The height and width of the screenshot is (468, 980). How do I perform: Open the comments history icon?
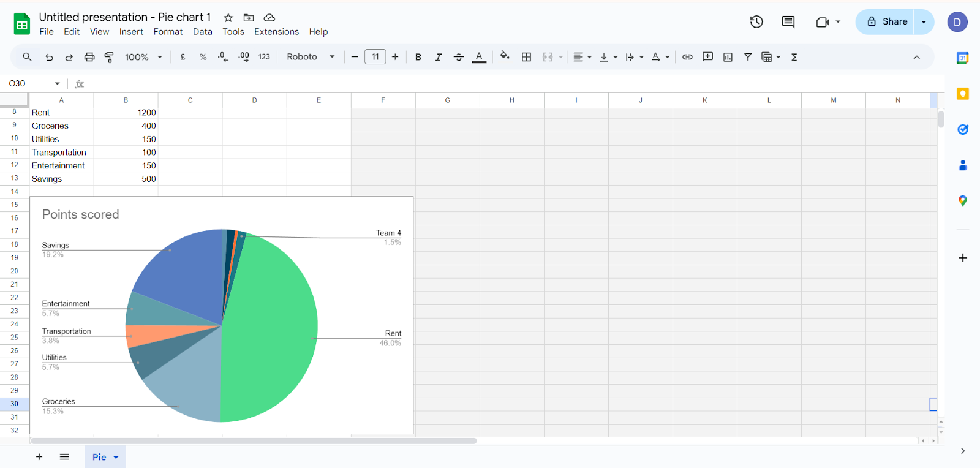(x=788, y=22)
